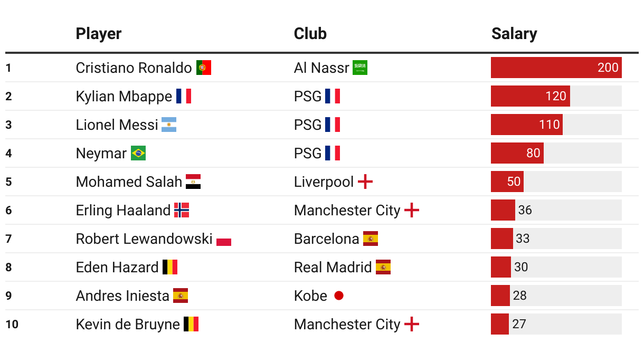Click the Salary column header
Screen dimensions: 644x343
click(514, 34)
